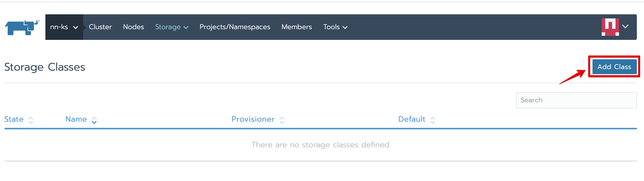Open the Members section
The image size is (644, 181).
click(x=297, y=27)
